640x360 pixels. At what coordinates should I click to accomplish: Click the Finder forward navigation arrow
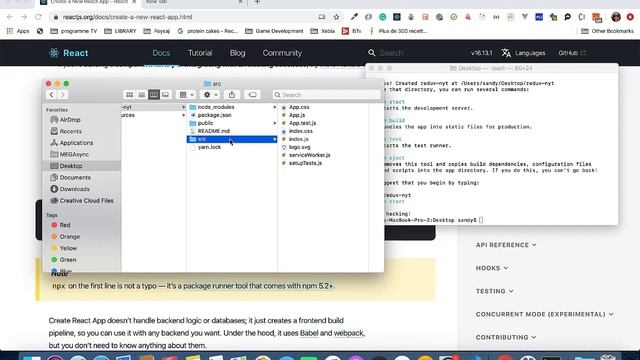62,95
